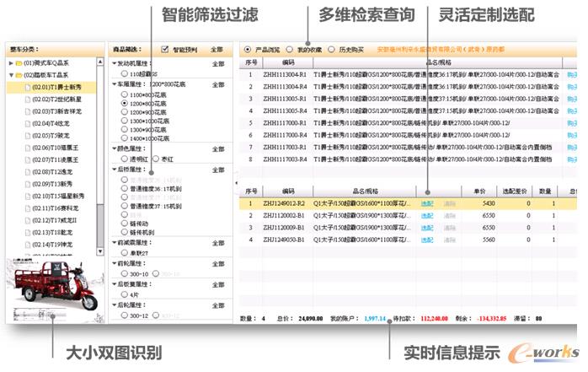Click the folder icon for 简式车Q品系

click(x=18, y=63)
